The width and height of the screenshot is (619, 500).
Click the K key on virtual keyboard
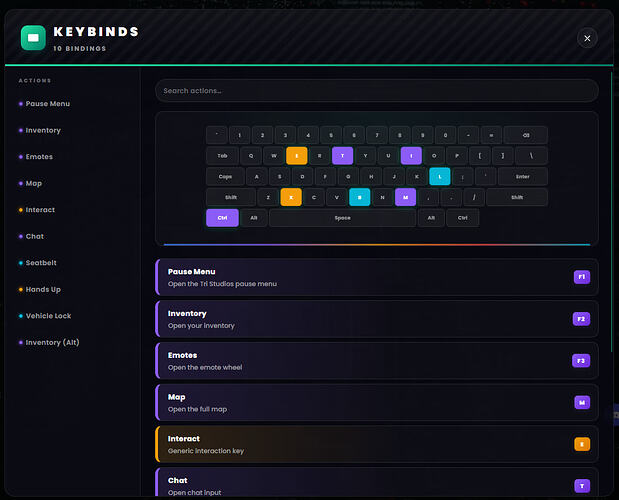click(x=416, y=176)
